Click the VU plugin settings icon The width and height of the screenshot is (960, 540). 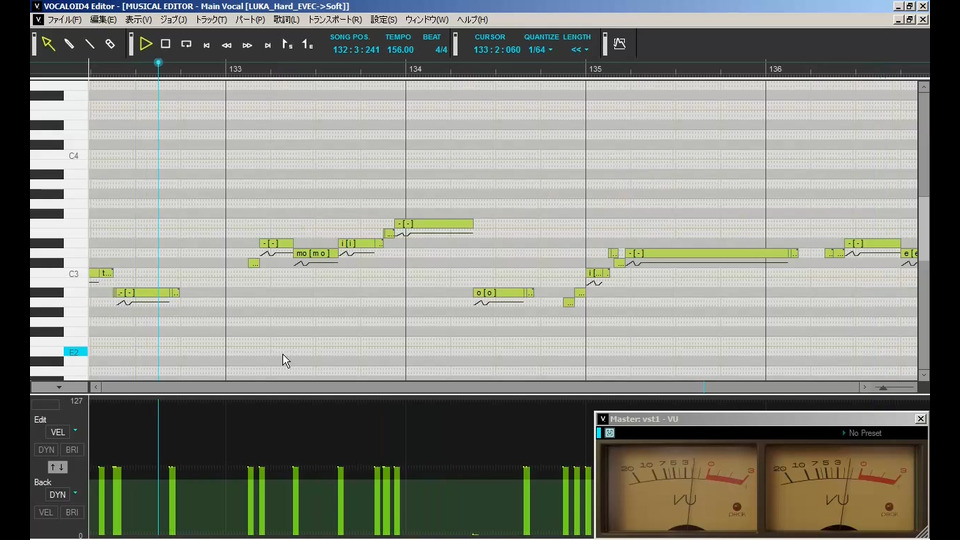pos(610,433)
